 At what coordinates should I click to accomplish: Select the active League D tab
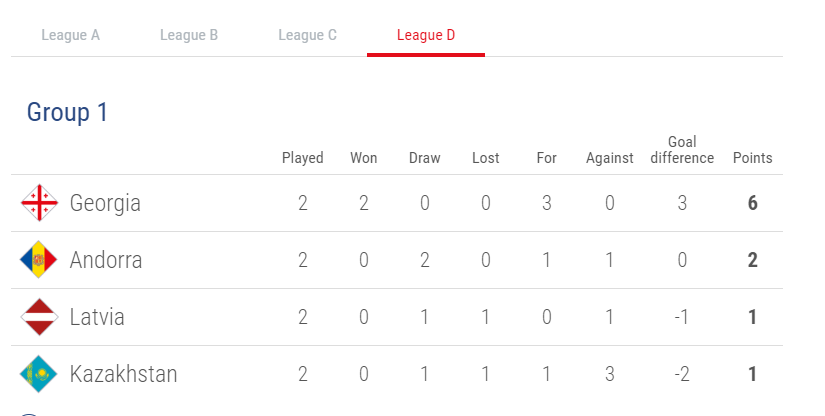click(426, 35)
